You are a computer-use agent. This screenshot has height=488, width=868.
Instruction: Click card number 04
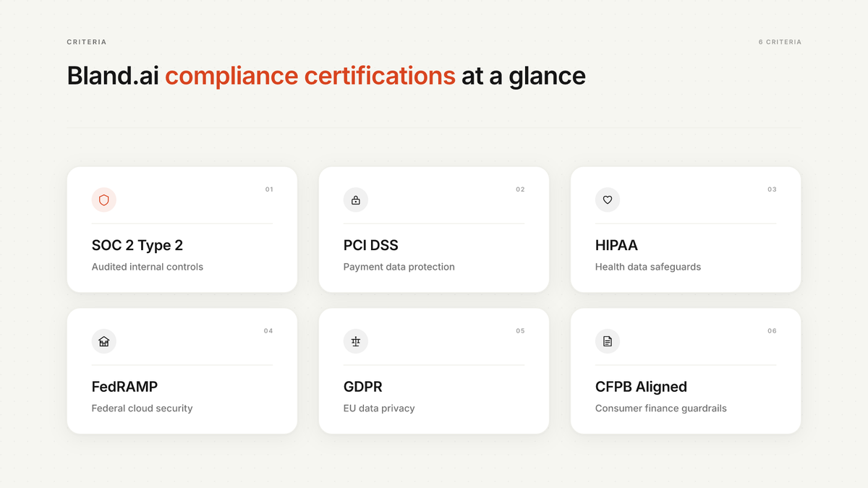[268, 331]
